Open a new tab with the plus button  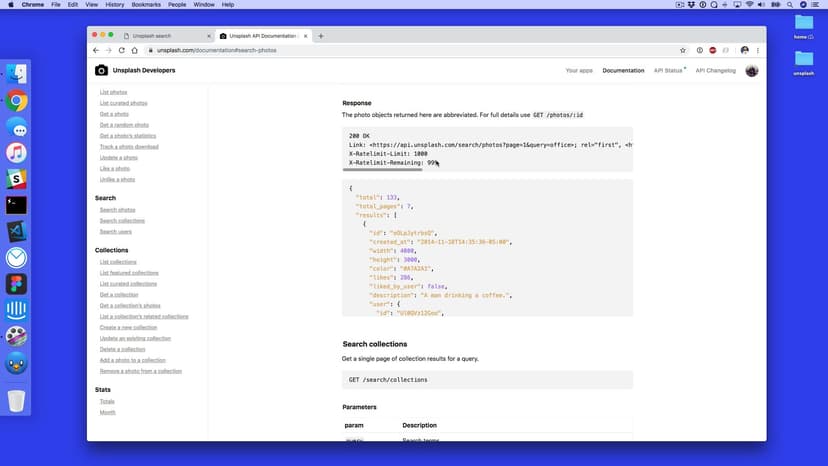(321, 36)
